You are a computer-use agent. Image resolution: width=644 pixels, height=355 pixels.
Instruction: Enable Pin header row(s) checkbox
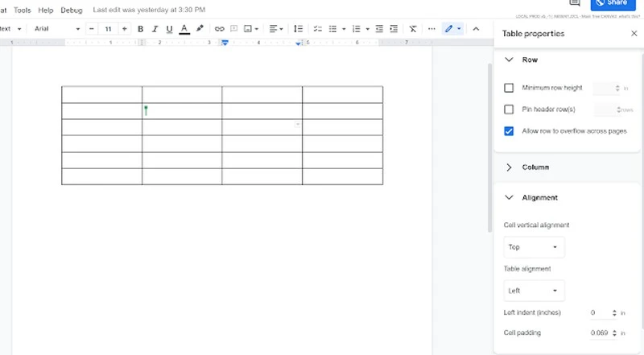pos(509,109)
